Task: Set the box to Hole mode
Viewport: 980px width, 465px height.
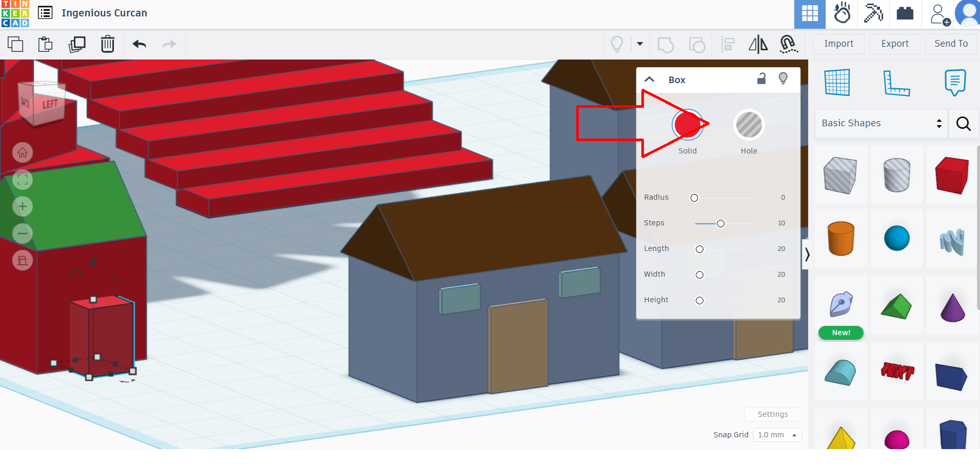Action: point(749,125)
